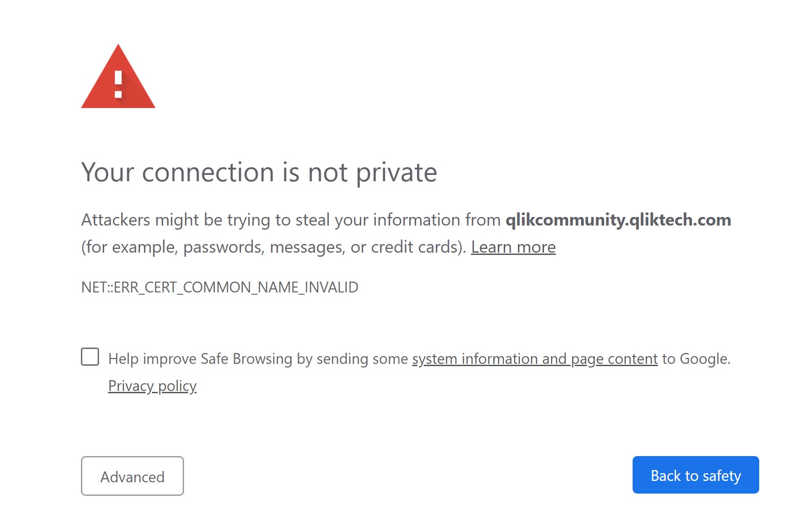Click the words "to Google." after the link
Screen dimensions: 799x532
pos(696,359)
